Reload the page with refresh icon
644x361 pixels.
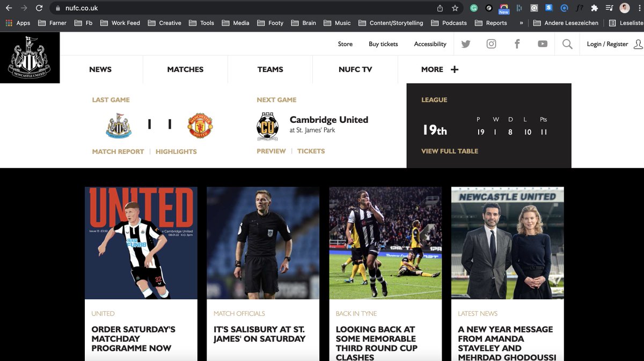39,8
